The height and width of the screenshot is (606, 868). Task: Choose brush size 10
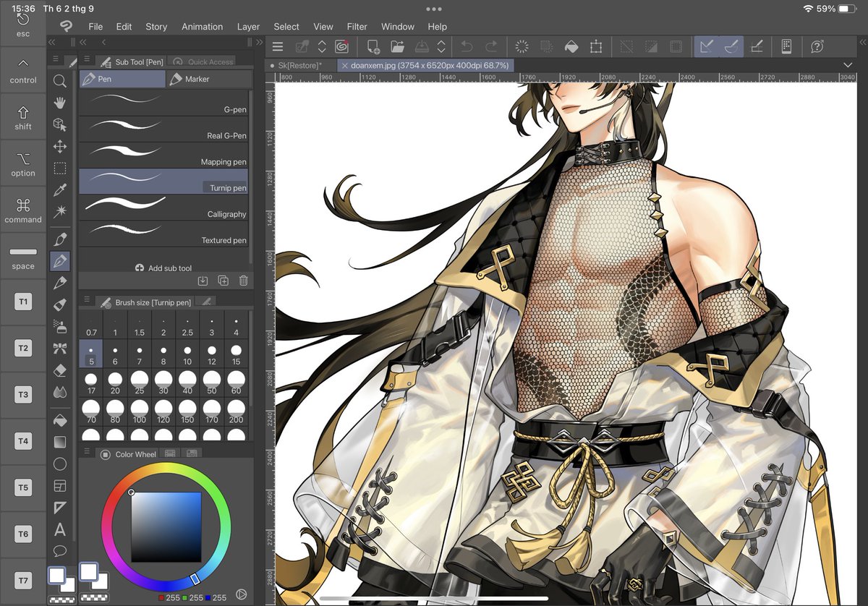(187, 354)
